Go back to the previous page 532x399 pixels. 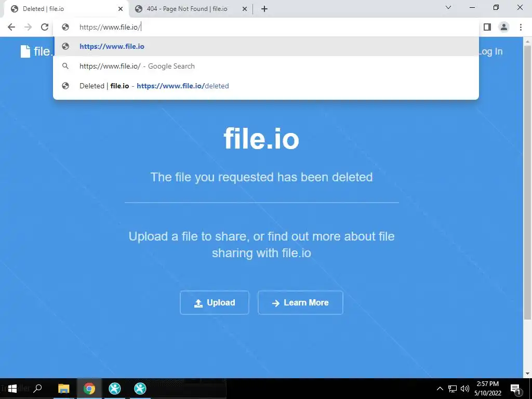[x=11, y=27]
